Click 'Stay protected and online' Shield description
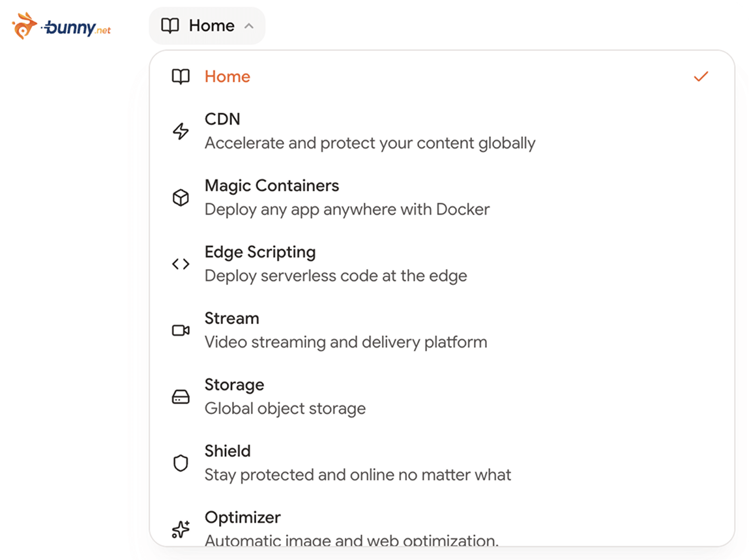Screen dimensions: 749x560 pos(358,475)
